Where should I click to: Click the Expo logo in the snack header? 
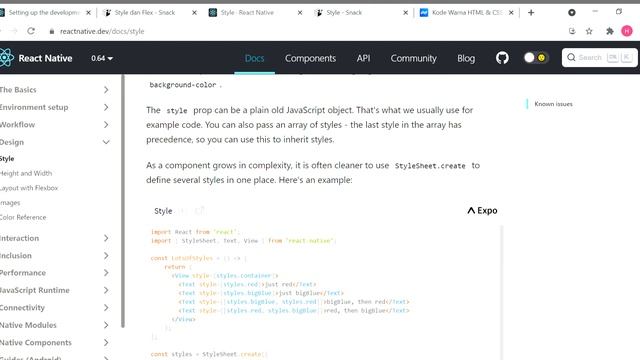pos(482,211)
